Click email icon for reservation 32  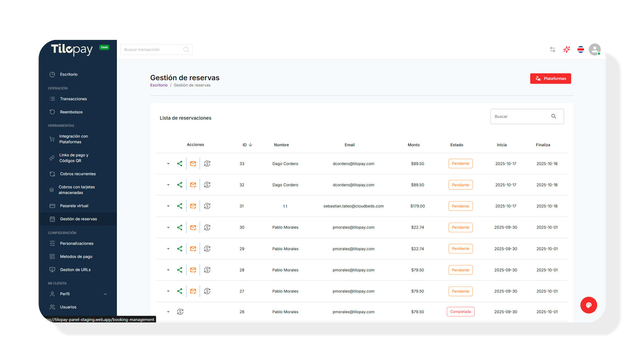(x=193, y=185)
